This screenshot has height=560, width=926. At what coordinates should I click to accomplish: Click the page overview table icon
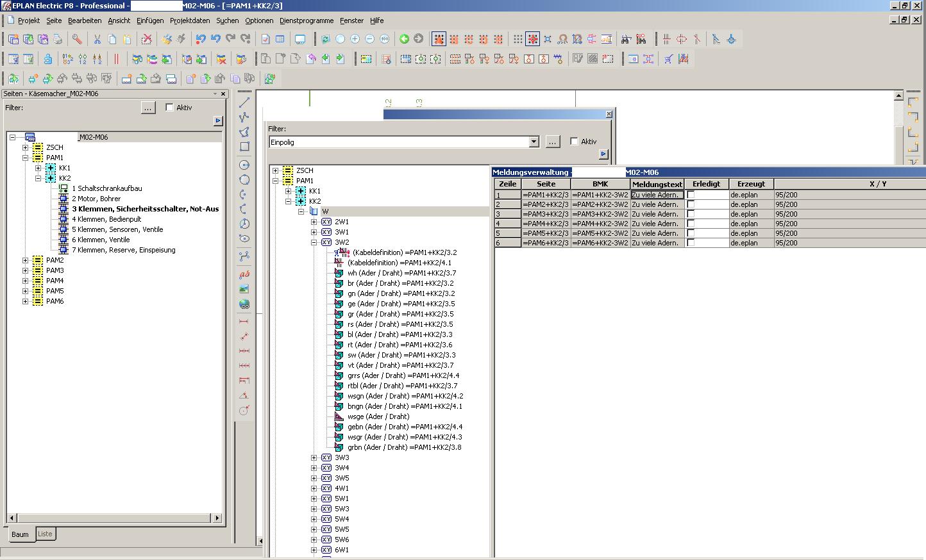pyautogui.click(x=280, y=39)
